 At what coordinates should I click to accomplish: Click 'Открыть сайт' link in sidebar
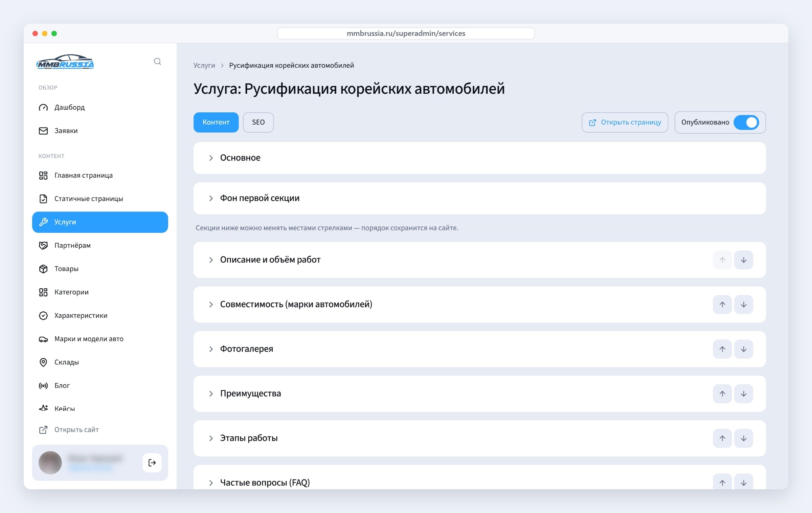[x=69, y=429]
